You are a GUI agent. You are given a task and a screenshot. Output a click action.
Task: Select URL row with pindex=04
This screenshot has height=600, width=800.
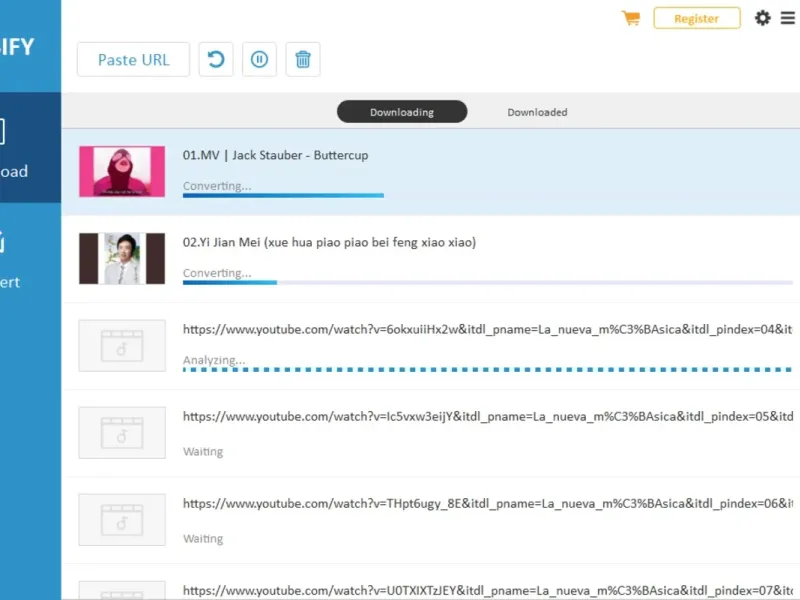(x=431, y=346)
